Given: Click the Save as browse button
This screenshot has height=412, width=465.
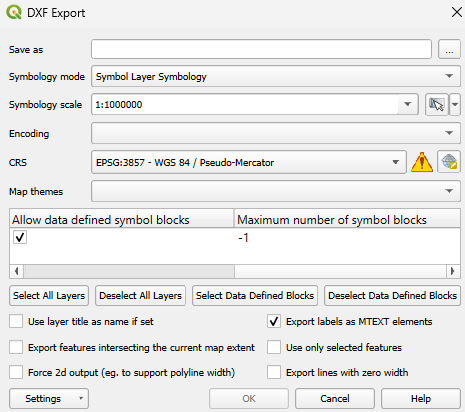Looking at the screenshot, I should [x=449, y=49].
